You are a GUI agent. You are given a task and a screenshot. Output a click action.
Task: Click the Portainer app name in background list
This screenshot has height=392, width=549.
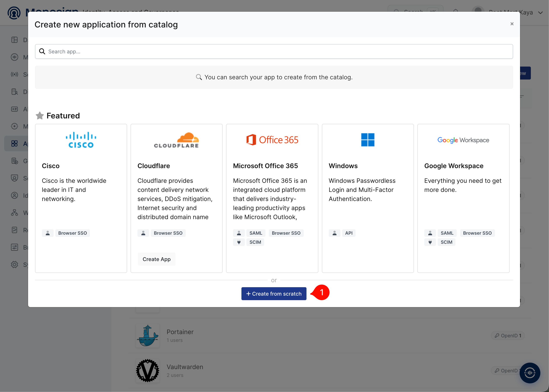pos(180,332)
